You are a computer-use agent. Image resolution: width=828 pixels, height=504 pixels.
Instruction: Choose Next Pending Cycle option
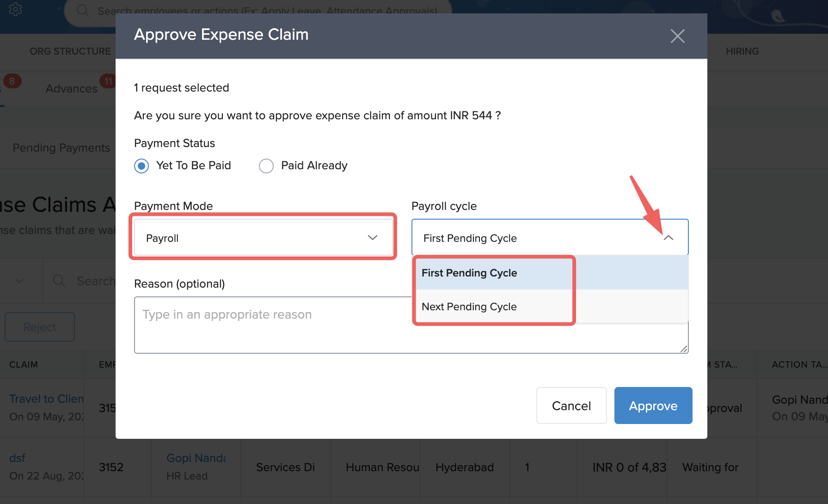(x=469, y=307)
